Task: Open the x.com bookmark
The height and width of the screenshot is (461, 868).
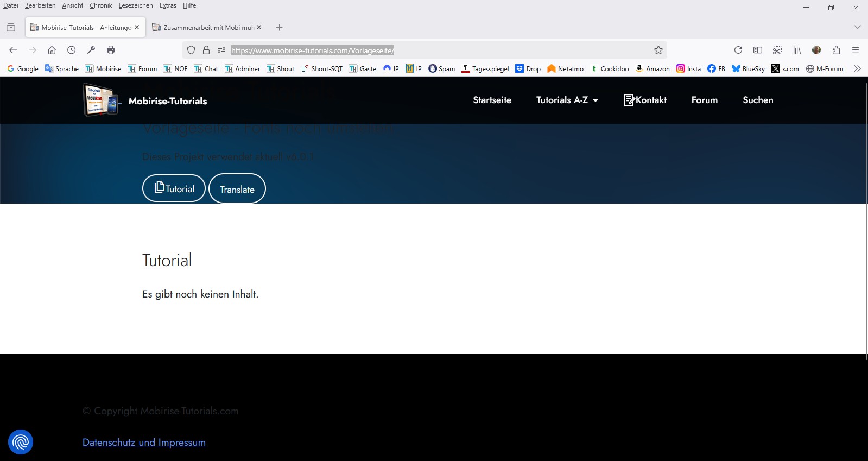Action: tap(785, 68)
